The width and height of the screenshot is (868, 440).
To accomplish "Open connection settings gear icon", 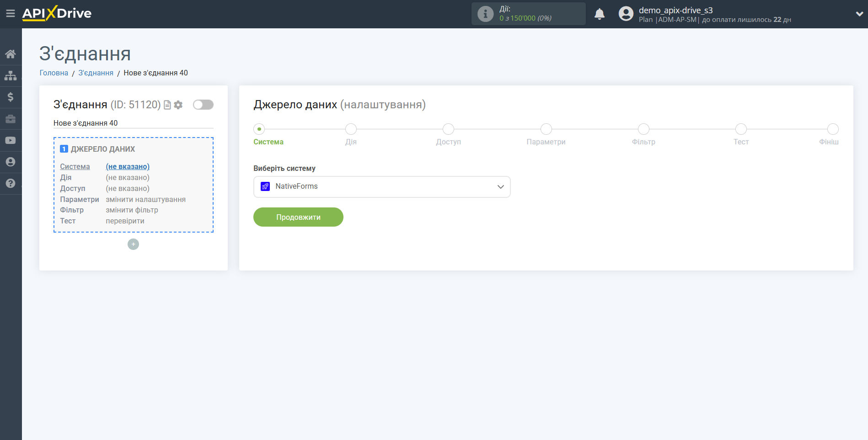I will pyautogui.click(x=178, y=105).
